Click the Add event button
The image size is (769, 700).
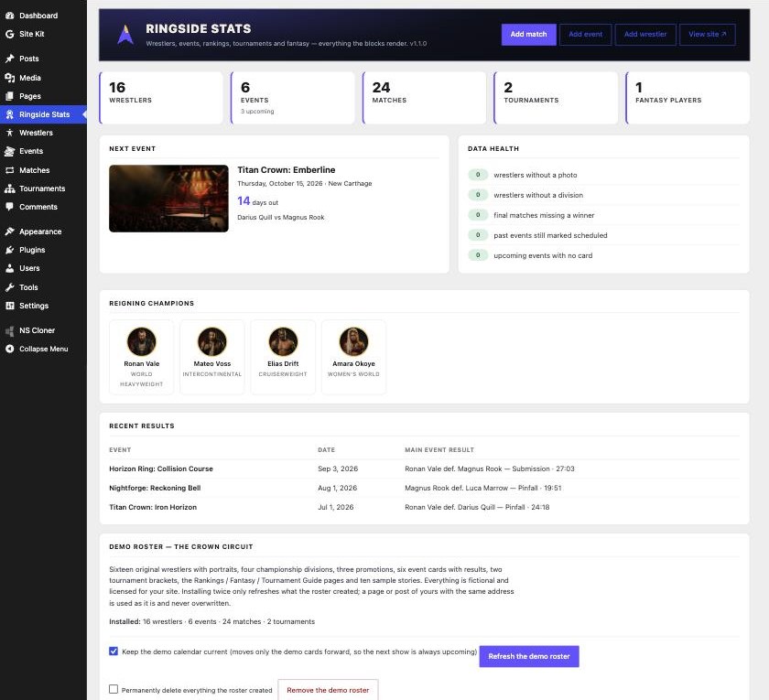click(x=586, y=35)
